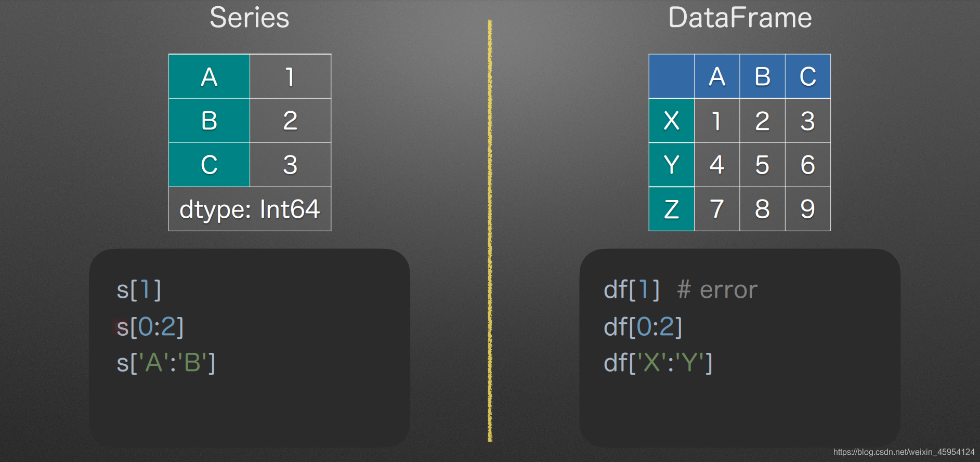
Task: Click cell value 4 in DataFrame row Y
Action: click(x=717, y=165)
